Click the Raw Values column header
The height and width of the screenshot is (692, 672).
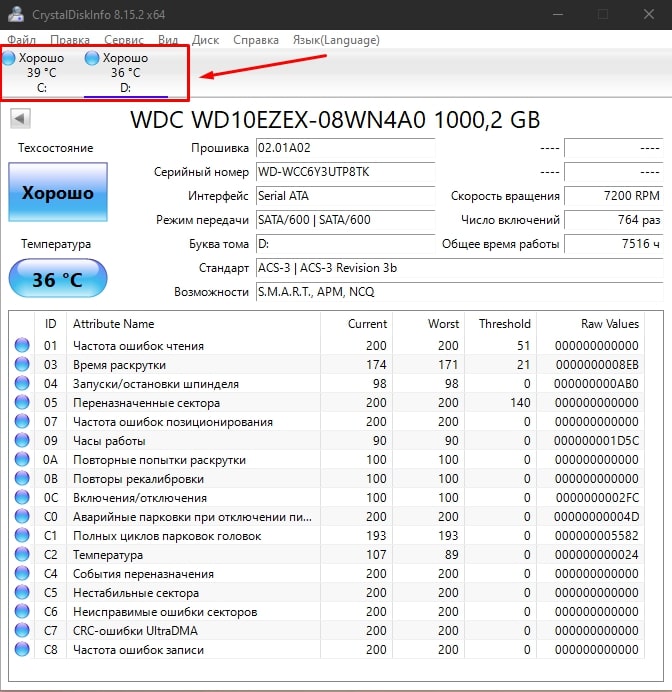590,323
